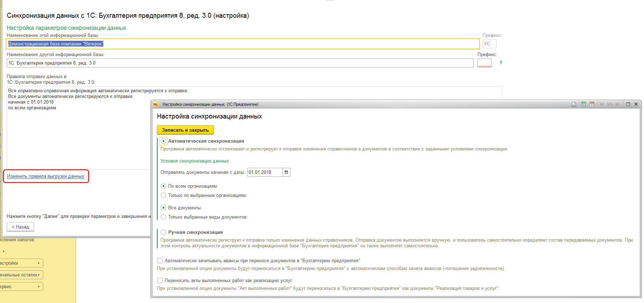Open Изменить правила выгрузки данных link
The width and height of the screenshot is (644, 303).
46,176
